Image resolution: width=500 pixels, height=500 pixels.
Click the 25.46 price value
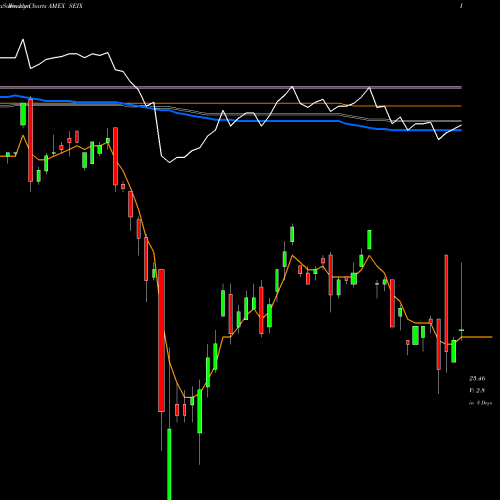click(477, 378)
